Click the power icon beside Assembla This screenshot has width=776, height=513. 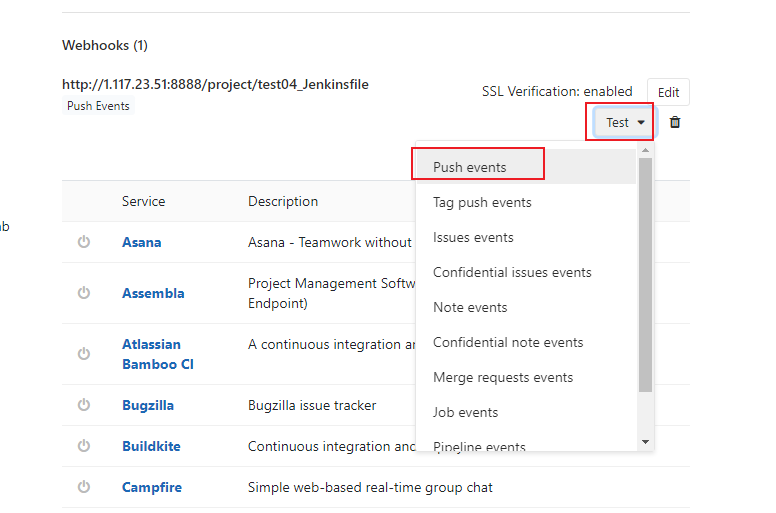(84, 293)
